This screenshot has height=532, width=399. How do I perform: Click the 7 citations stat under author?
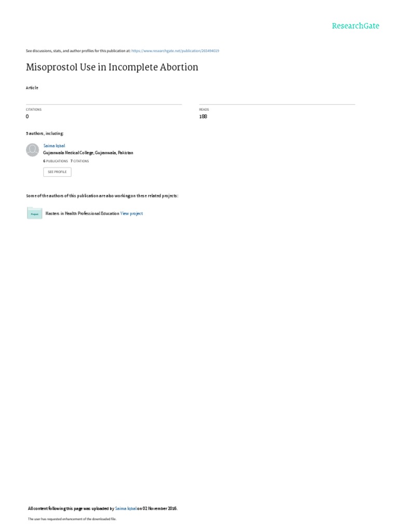click(79, 161)
